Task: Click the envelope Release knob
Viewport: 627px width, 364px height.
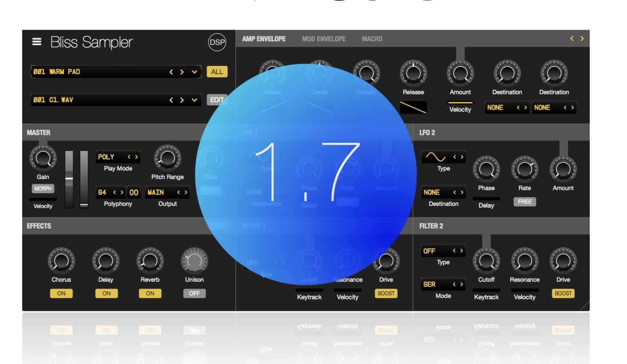Action: coord(413,73)
